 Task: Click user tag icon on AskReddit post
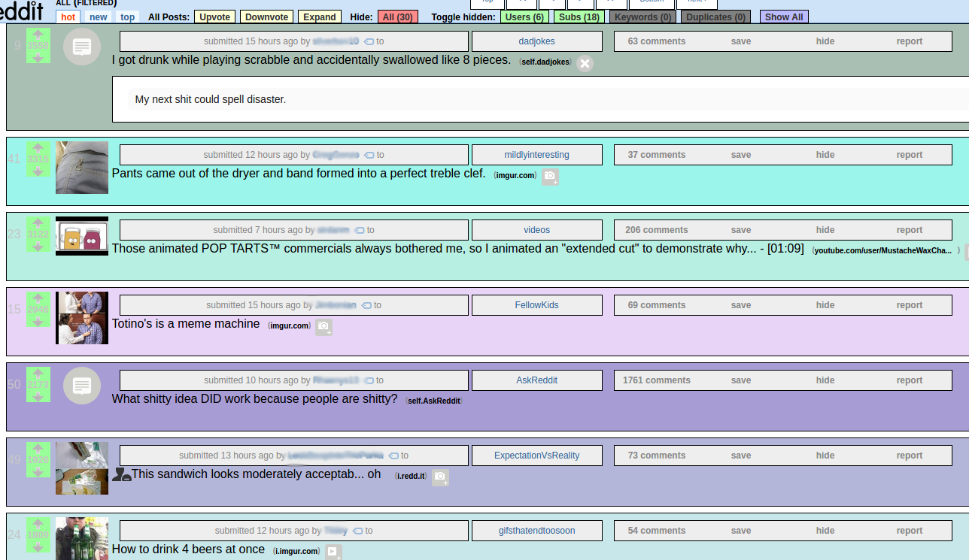tap(369, 380)
